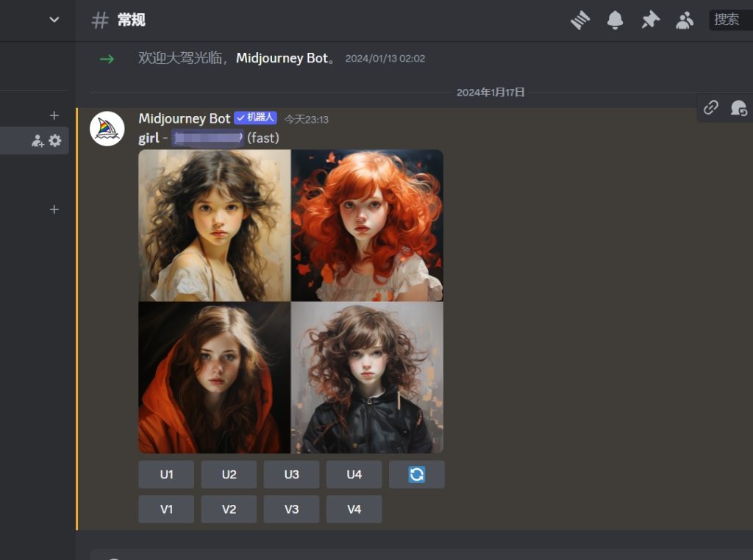Viewport: 753px width, 560px height.
Task: Create a variation with V3
Action: click(x=291, y=509)
